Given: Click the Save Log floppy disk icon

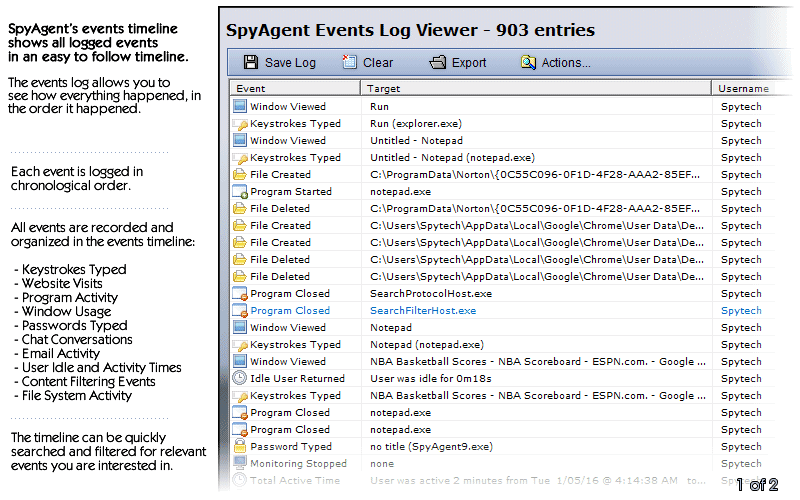Looking at the screenshot, I should click(251, 62).
